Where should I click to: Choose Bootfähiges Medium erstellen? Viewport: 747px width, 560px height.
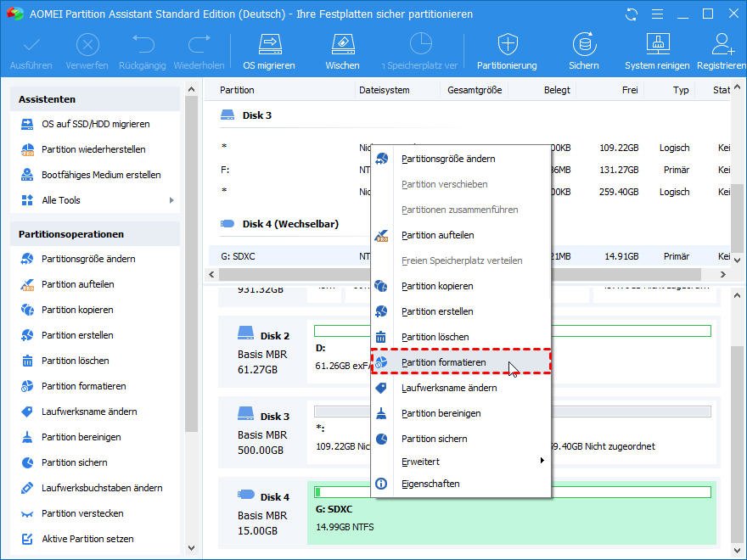coord(101,175)
